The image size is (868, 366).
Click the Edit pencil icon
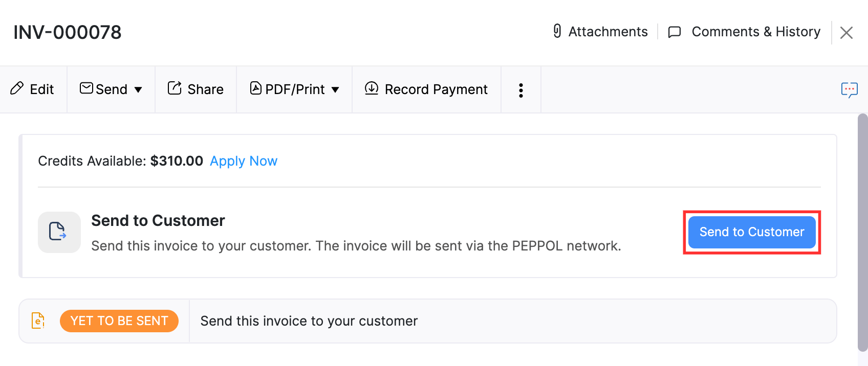(x=17, y=89)
